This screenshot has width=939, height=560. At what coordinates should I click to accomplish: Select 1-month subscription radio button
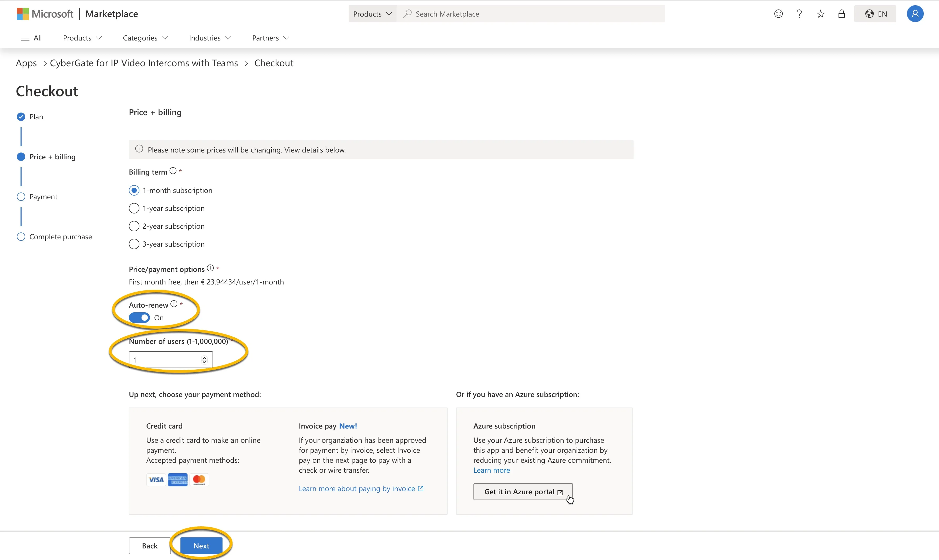[x=134, y=191]
